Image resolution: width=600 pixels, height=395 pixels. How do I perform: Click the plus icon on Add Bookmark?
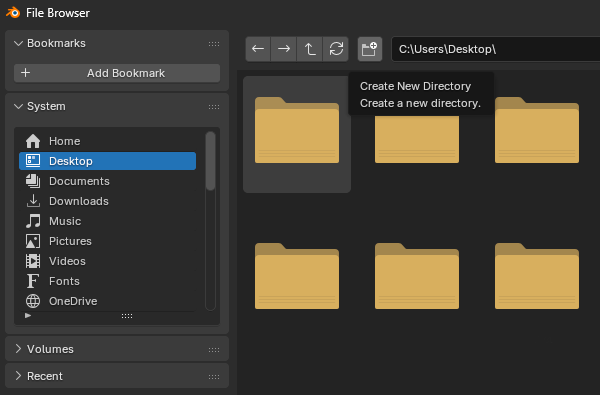click(25, 73)
